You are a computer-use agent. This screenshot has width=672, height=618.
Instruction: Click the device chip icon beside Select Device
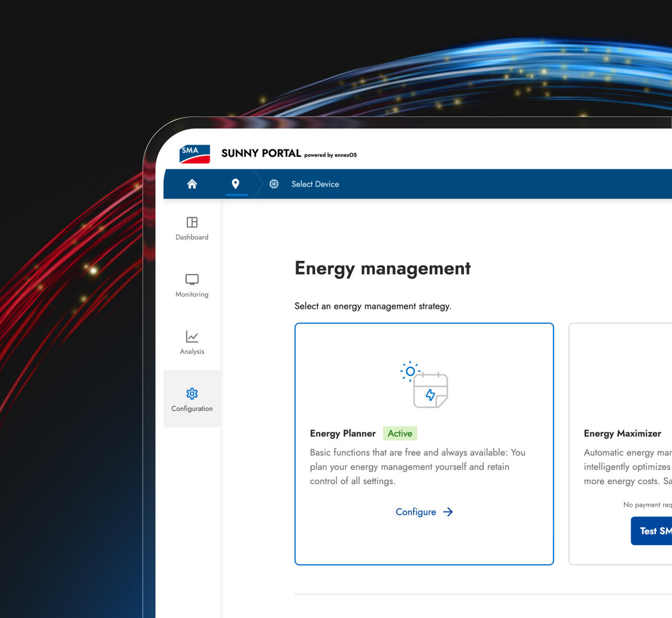[x=274, y=184]
